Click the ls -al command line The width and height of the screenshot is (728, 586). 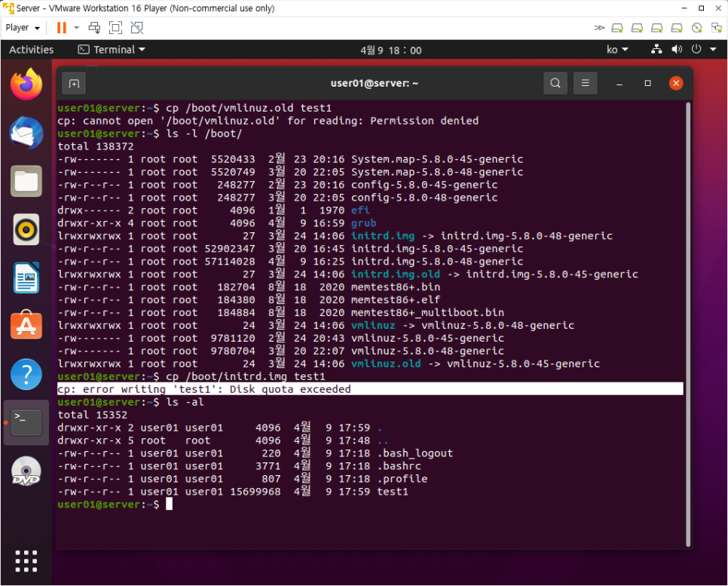(x=185, y=403)
